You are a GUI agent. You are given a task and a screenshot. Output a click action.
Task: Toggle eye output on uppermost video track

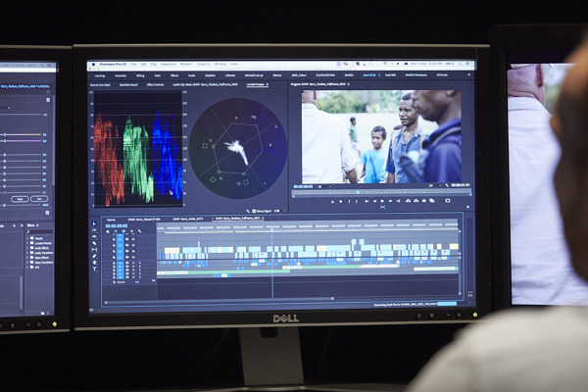tap(133, 239)
